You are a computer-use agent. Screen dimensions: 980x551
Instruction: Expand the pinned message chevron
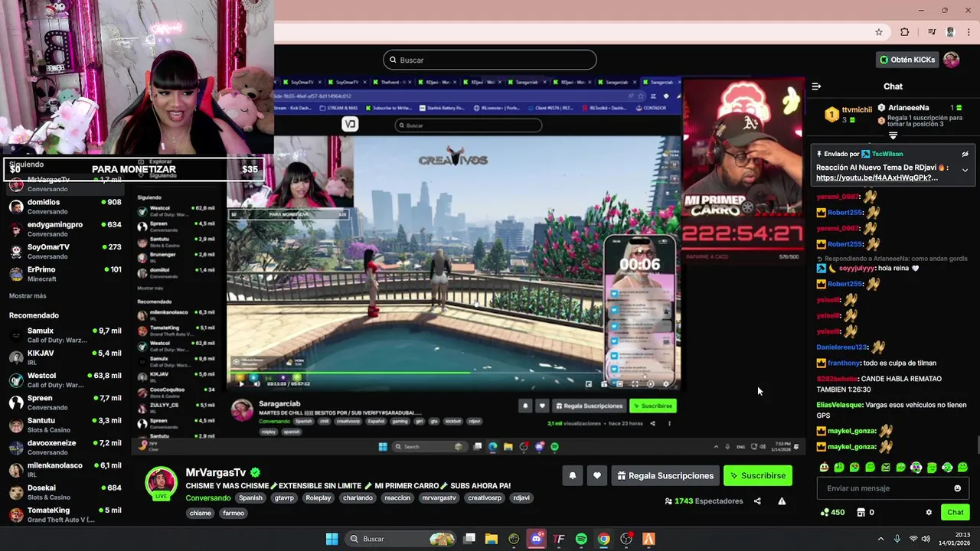click(965, 170)
